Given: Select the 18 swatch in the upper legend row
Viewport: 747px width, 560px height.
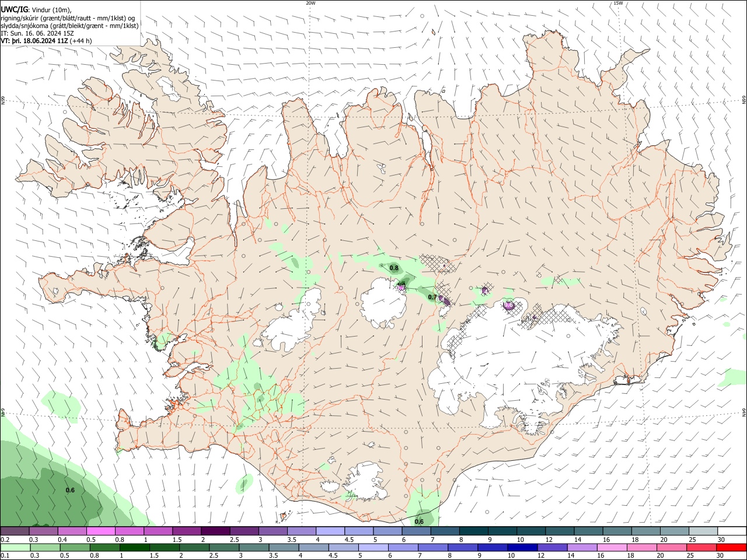Looking at the screenshot, I should (646, 531).
